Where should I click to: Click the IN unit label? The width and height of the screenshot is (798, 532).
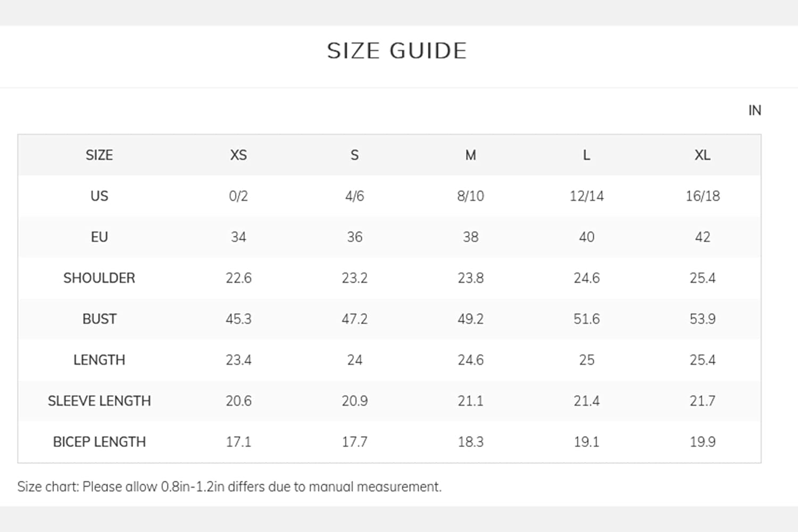point(754,110)
